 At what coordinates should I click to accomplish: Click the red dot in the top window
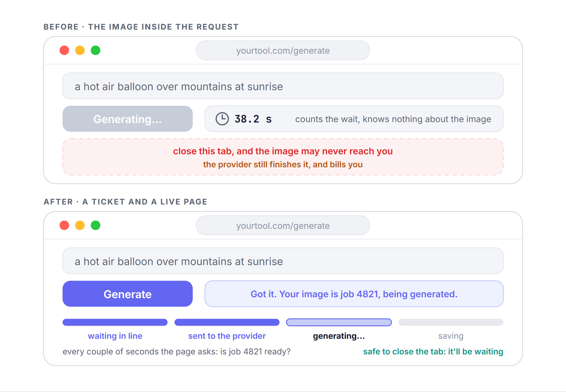[x=64, y=50]
